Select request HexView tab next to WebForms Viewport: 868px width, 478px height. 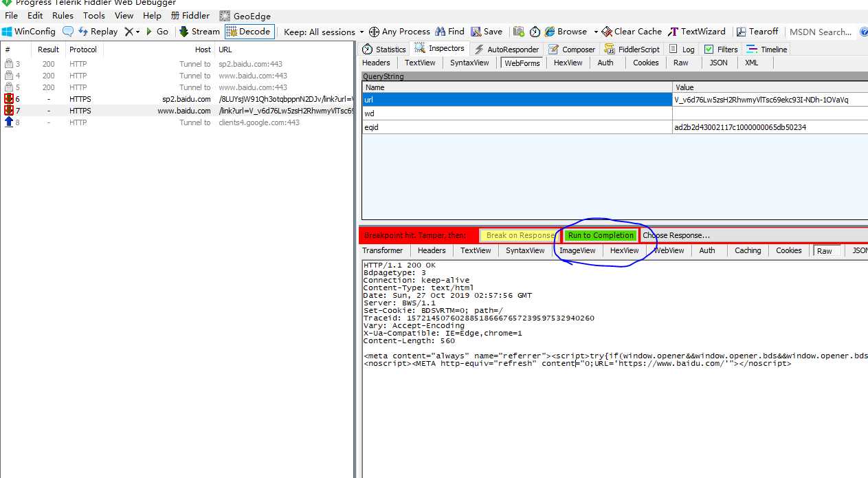click(x=568, y=63)
